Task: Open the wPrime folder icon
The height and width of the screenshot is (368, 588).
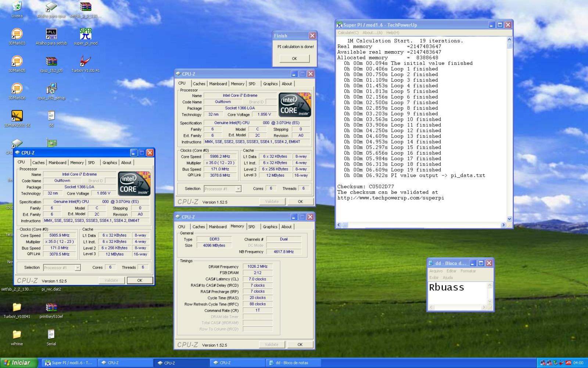Action: tap(17, 335)
